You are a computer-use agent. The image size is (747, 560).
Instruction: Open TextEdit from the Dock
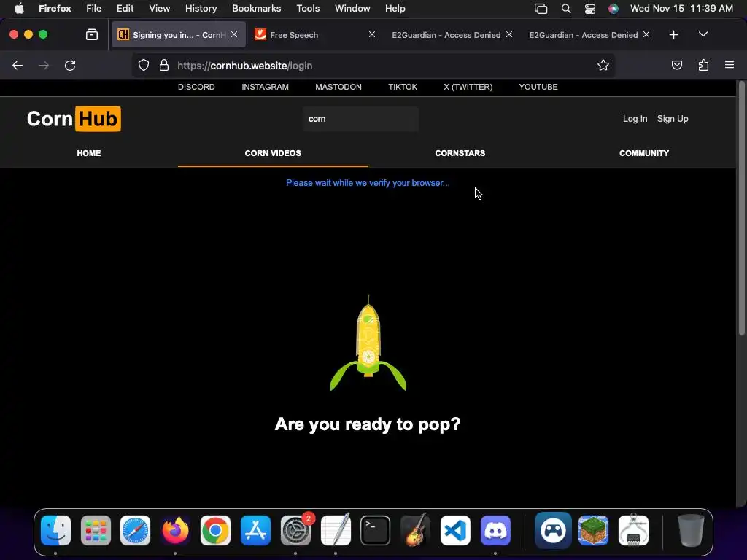[336, 531]
